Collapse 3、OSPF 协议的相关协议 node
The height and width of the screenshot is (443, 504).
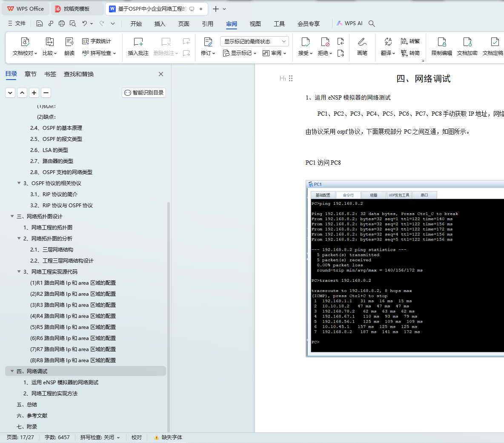click(19, 183)
